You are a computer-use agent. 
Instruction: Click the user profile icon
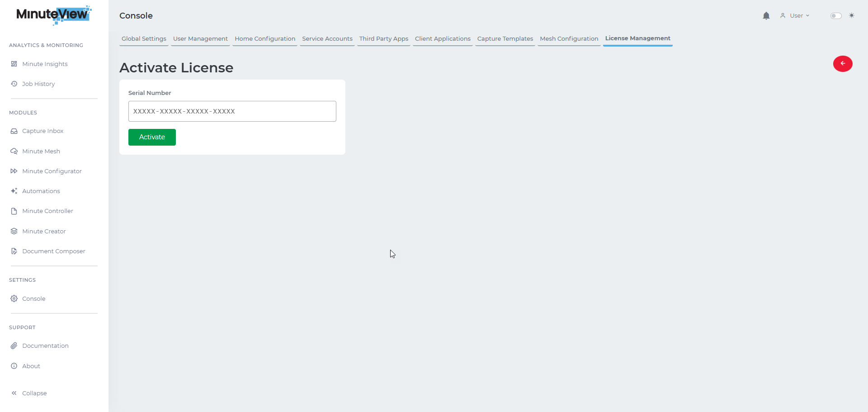coord(783,16)
